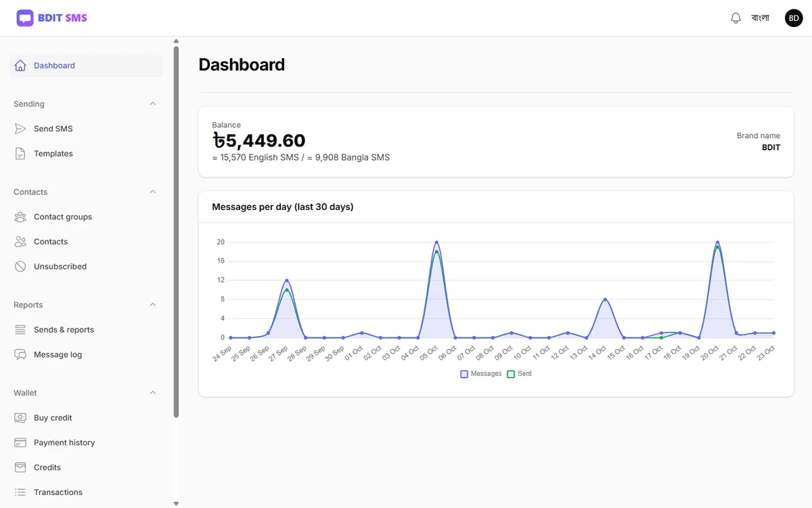Open the Dashboard menu item
Screen dimensions: 812x508
coord(87,66)
